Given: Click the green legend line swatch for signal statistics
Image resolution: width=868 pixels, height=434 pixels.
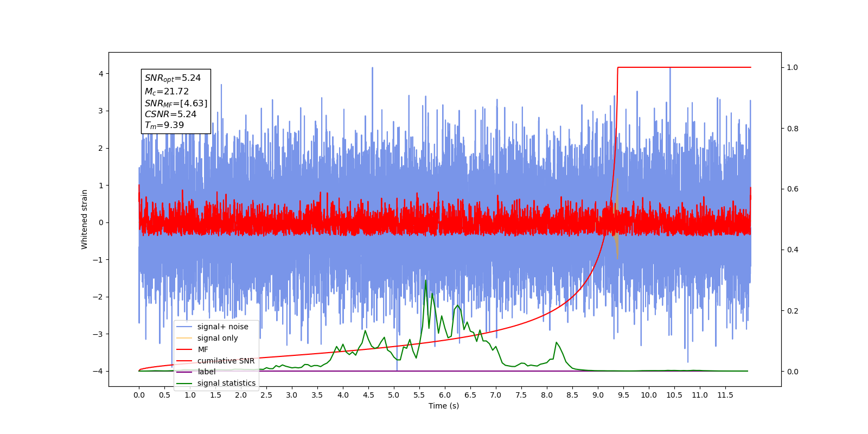Looking at the screenshot, I should click(x=184, y=383).
